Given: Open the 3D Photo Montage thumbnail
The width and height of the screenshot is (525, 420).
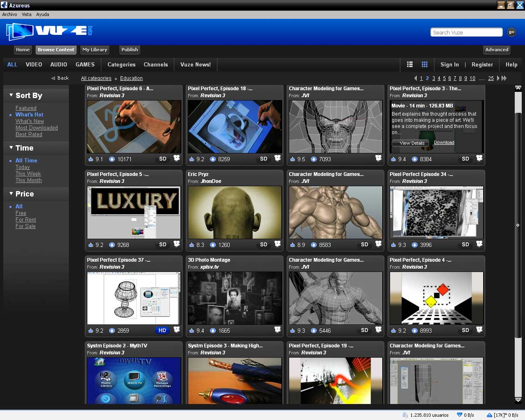Looking at the screenshot, I should pos(235,298).
